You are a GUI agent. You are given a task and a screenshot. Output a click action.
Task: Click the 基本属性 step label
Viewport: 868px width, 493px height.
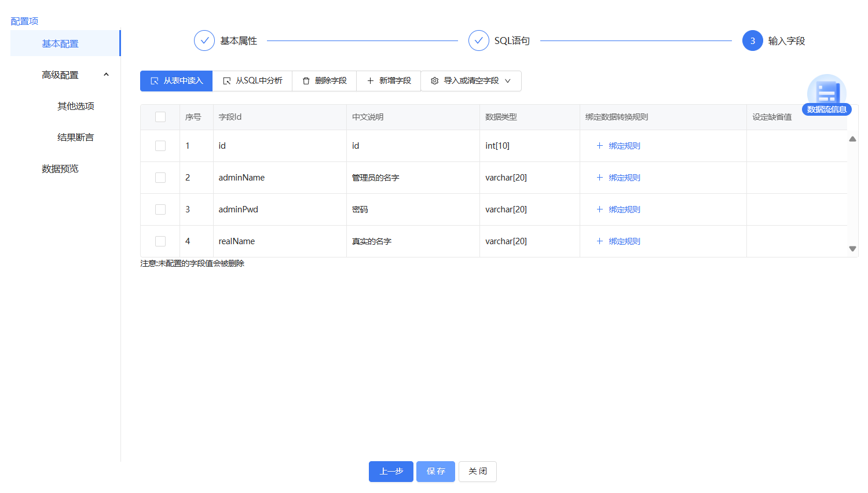pyautogui.click(x=239, y=41)
